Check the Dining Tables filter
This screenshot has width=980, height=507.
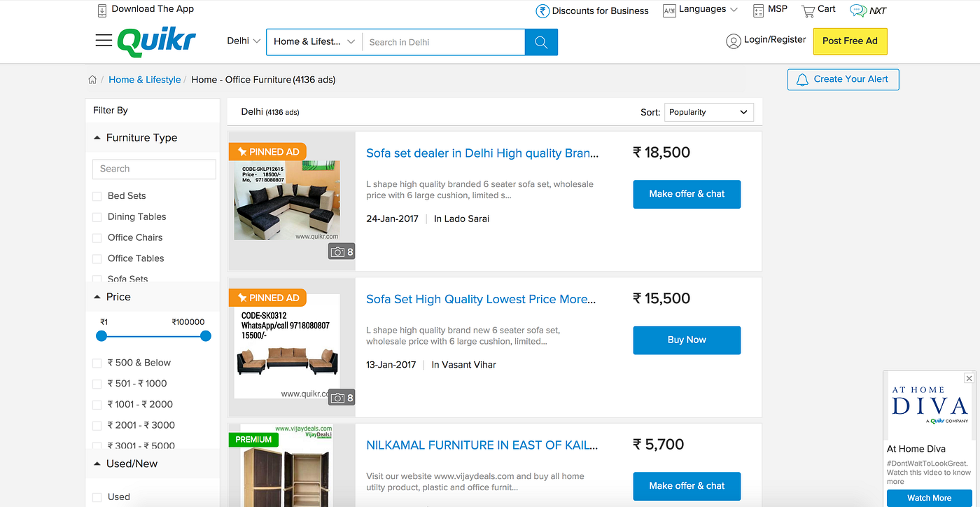click(x=97, y=218)
